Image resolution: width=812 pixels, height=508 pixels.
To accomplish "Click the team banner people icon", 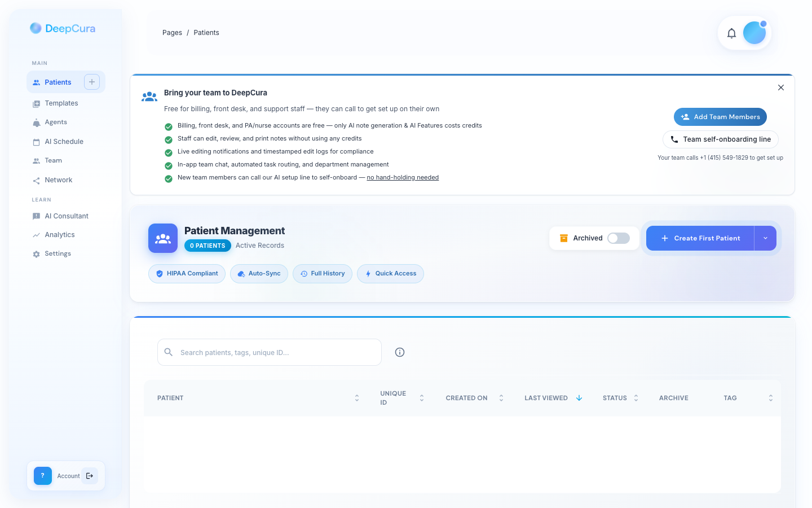I will [x=149, y=97].
